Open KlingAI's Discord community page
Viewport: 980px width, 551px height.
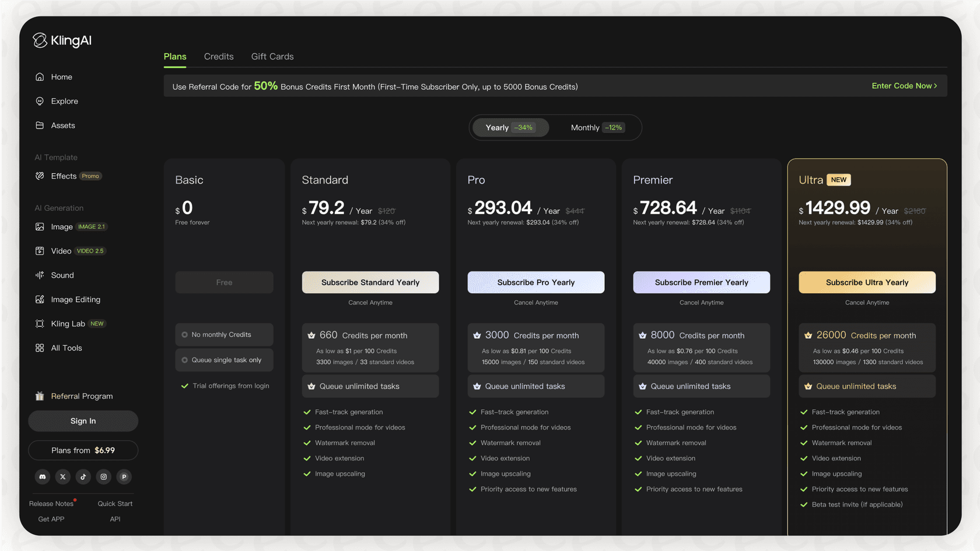(x=42, y=476)
